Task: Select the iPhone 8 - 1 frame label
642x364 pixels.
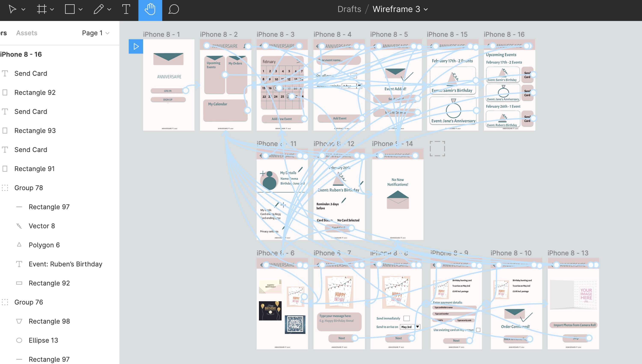Action: point(162,34)
